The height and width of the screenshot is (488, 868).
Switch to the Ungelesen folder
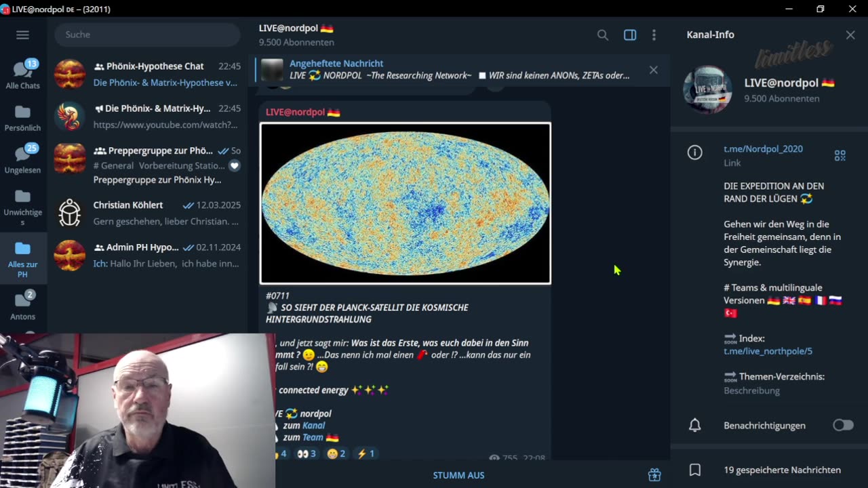coord(23,159)
